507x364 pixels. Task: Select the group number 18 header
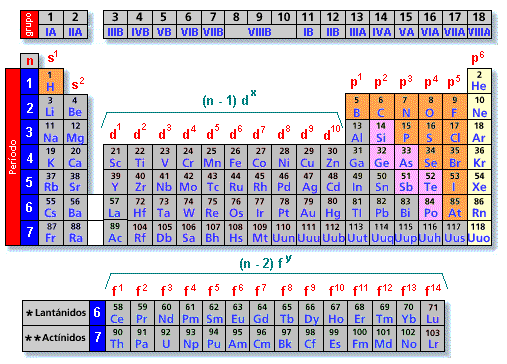[x=479, y=17]
